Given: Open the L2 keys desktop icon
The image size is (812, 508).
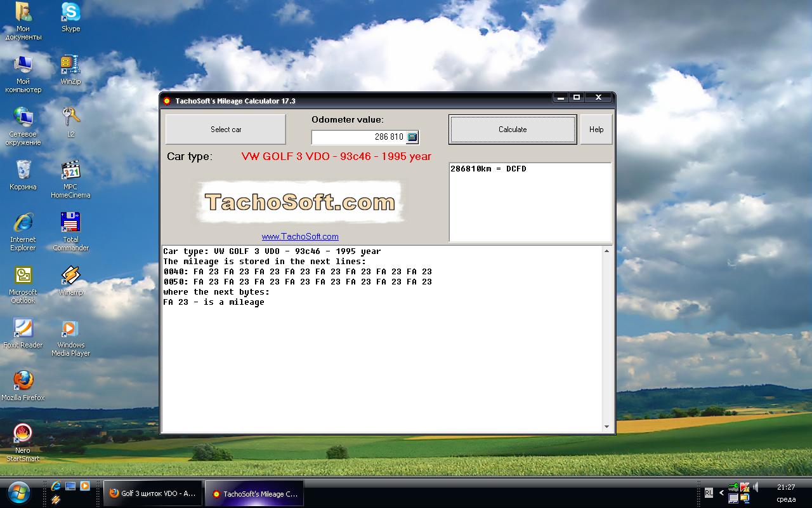Looking at the screenshot, I should point(71,123).
